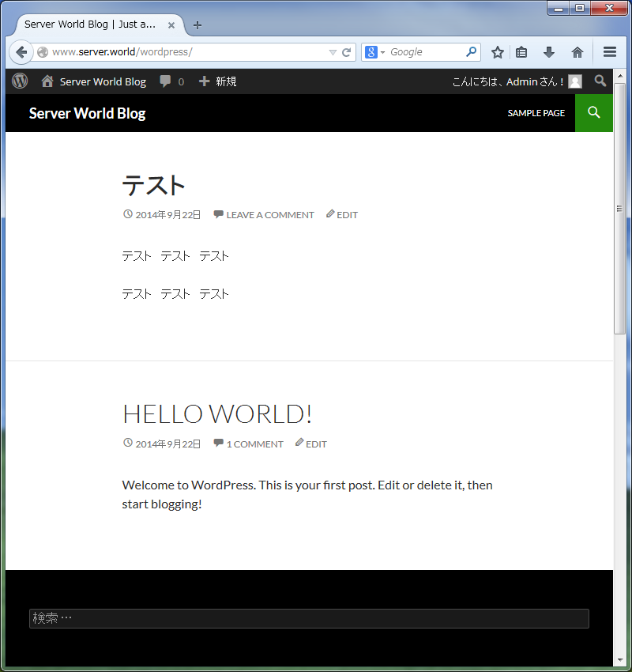
Task: Open the テスト post title
Action: (153, 185)
